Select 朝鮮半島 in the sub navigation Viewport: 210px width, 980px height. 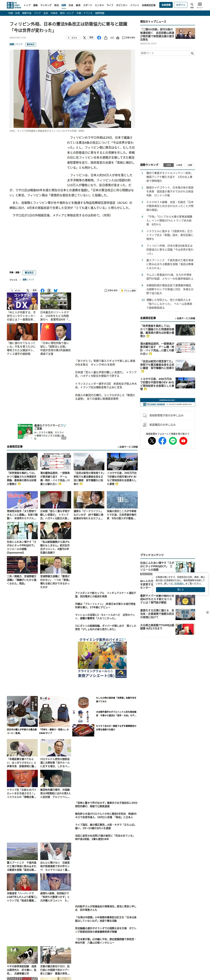[27, 13]
